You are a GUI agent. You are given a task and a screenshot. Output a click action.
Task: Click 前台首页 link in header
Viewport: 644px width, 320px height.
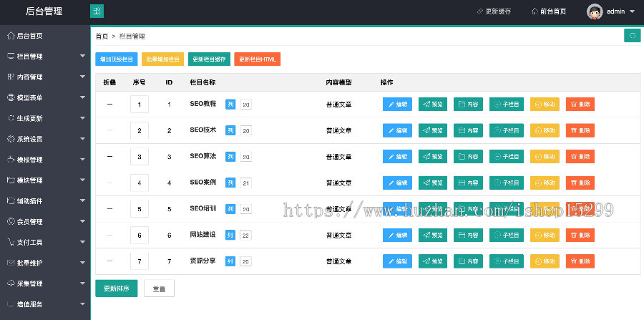tap(549, 11)
